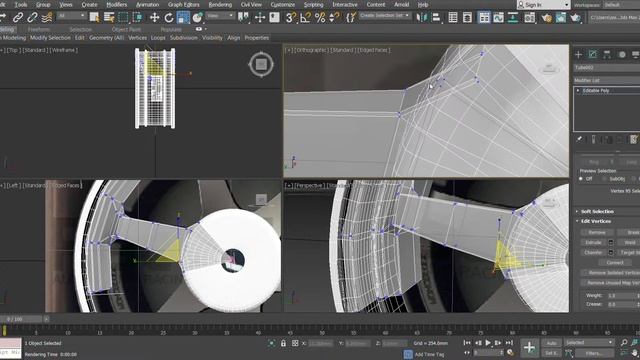Open Sign In dropdown
The height and width of the screenshot is (360, 640).
[543, 4]
